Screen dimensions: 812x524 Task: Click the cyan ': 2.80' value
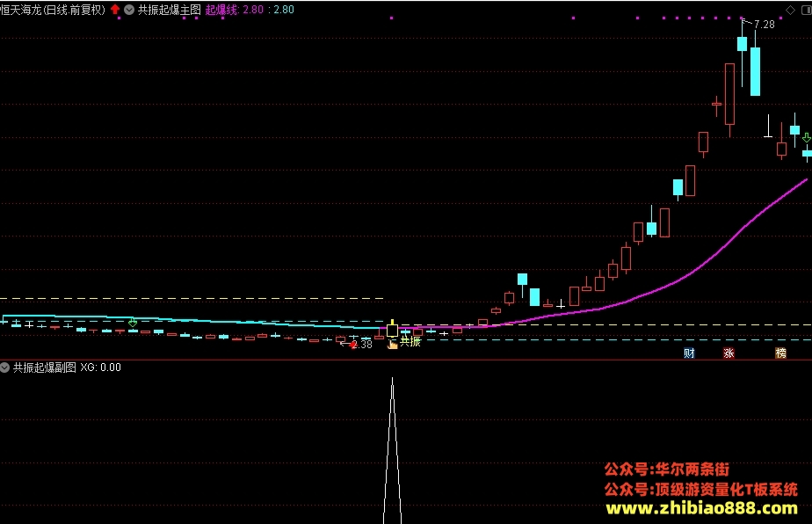(x=281, y=10)
